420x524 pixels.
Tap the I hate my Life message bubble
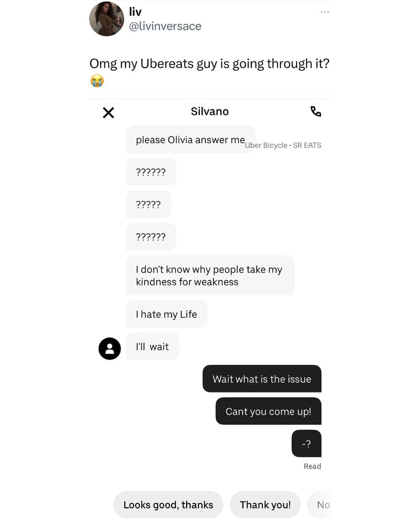pos(166,314)
